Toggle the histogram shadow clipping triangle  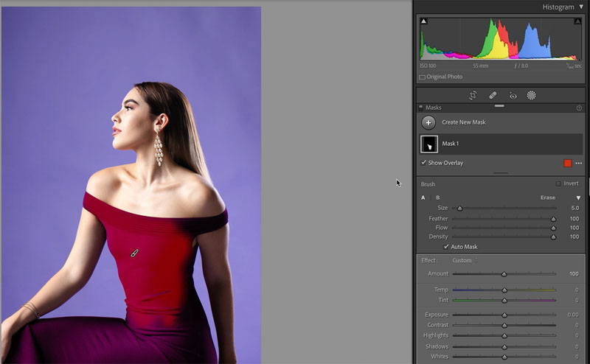[423, 21]
